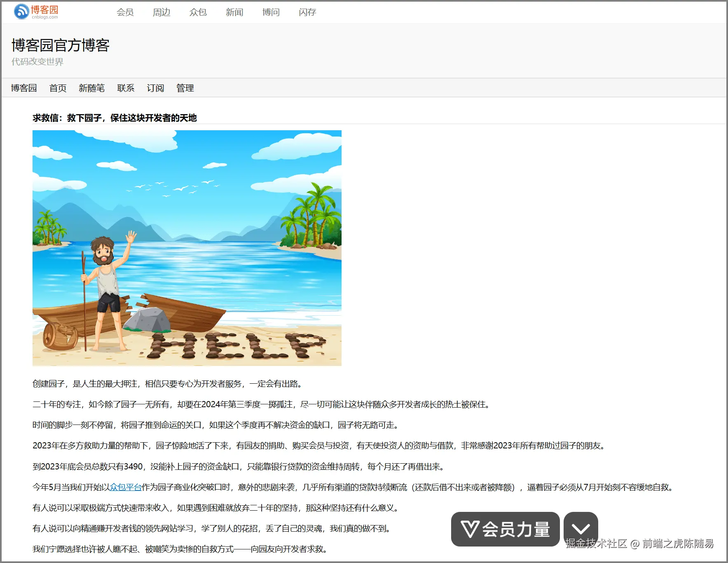The image size is (728, 563).
Task: Open the 会员 page from top bar
Action: [x=125, y=12]
